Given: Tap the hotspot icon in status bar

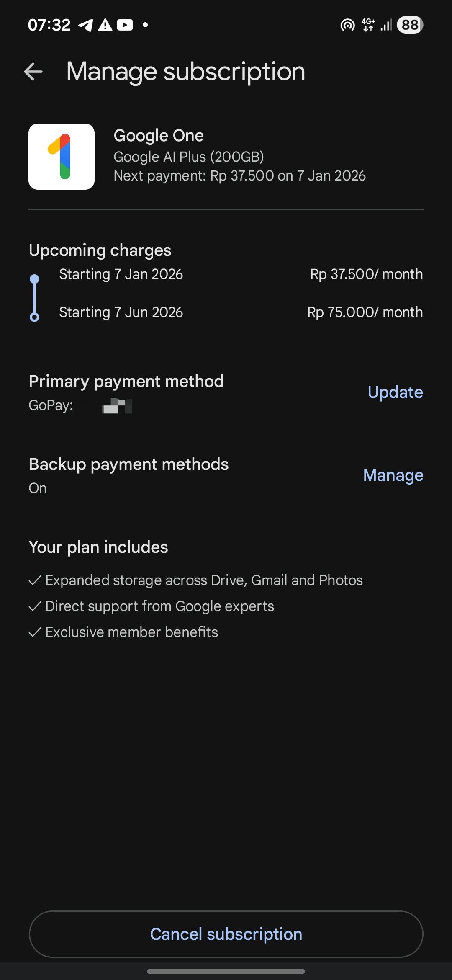Looking at the screenshot, I should pyautogui.click(x=347, y=25).
